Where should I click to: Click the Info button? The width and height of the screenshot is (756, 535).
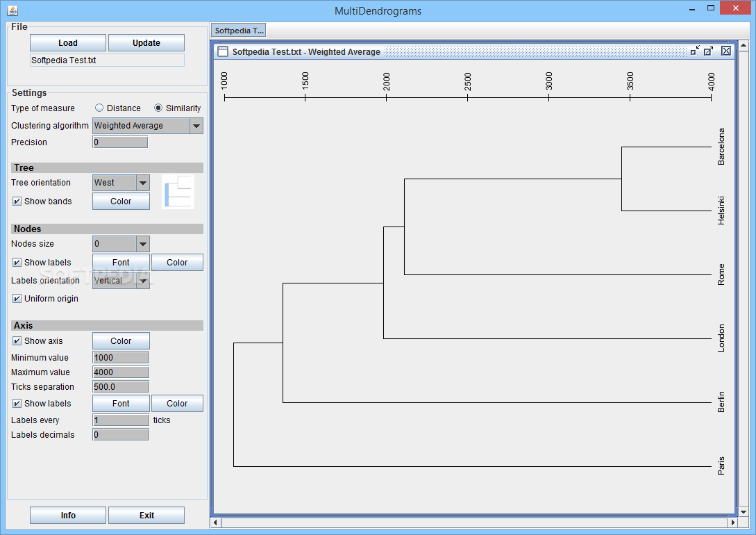(x=68, y=516)
